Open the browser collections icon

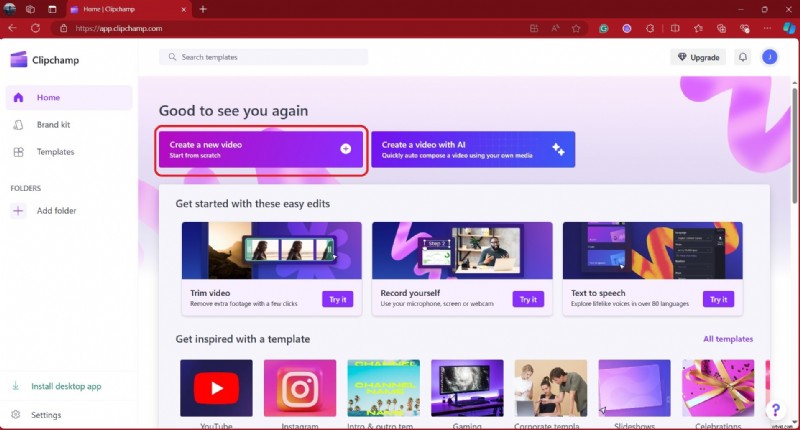(721, 29)
